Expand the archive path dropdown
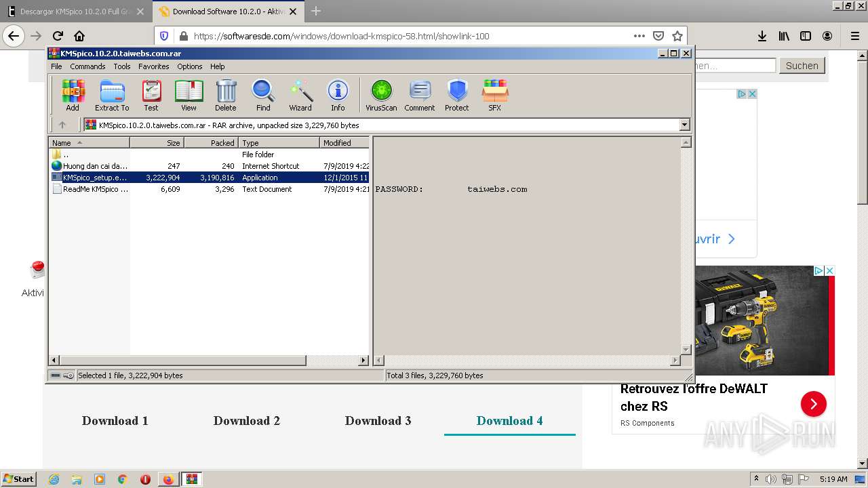The image size is (868, 488). coord(684,125)
